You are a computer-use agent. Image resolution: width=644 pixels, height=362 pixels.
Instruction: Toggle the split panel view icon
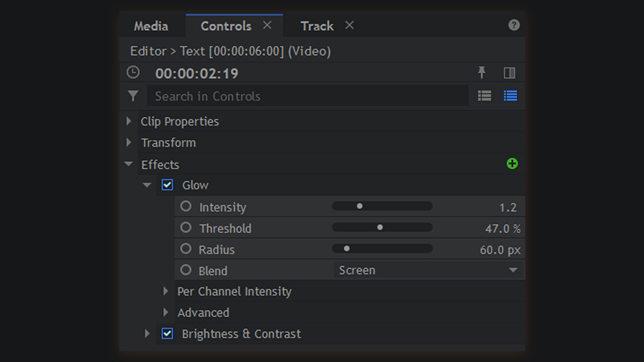coord(509,73)
